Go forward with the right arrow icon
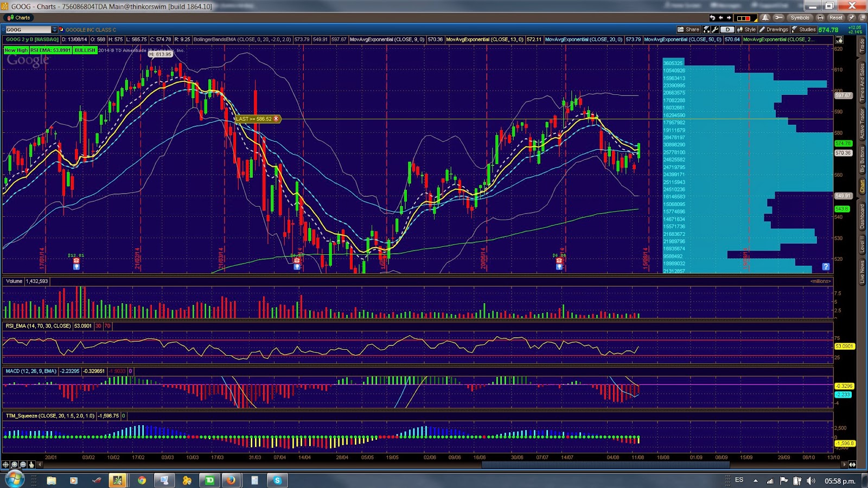The width and height of the screenshot is (868, 488). 729,18
